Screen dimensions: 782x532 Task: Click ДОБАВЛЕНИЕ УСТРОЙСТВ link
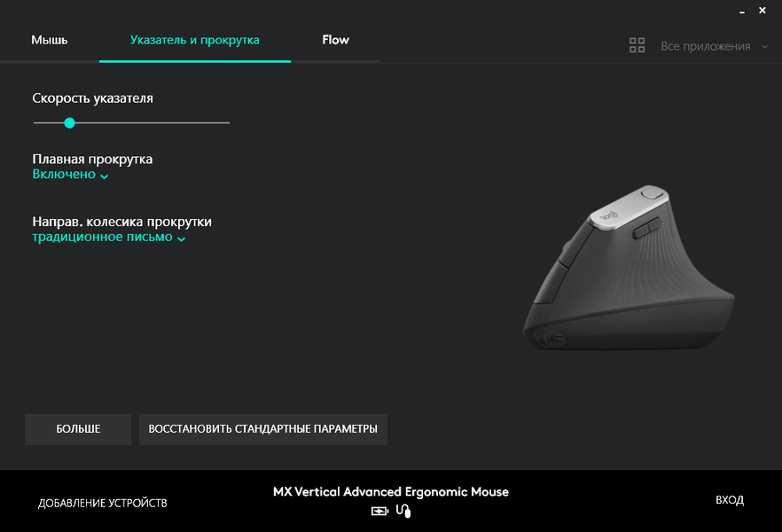pos(102,503)
